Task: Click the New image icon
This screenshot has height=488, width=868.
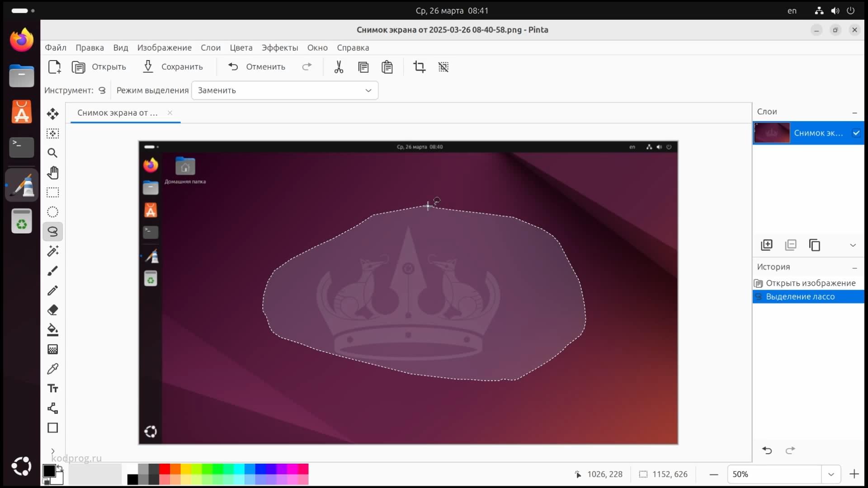Action: point(54,67)
